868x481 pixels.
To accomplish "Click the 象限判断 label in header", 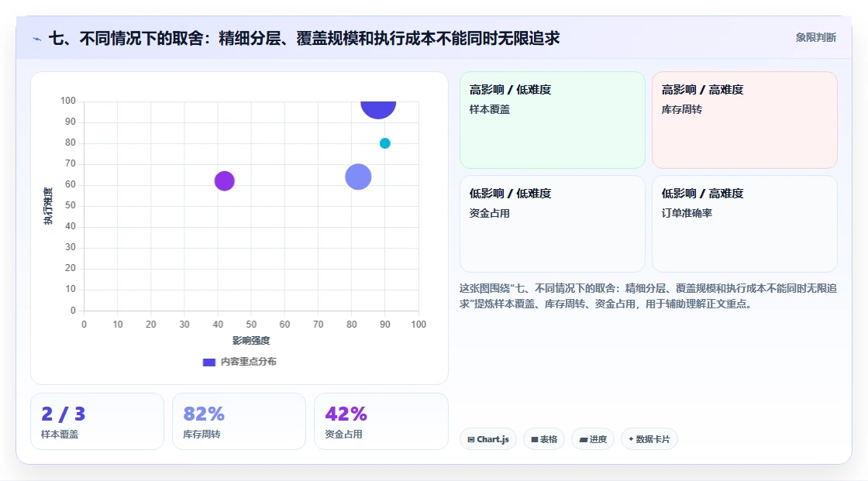I will (815, 38).
